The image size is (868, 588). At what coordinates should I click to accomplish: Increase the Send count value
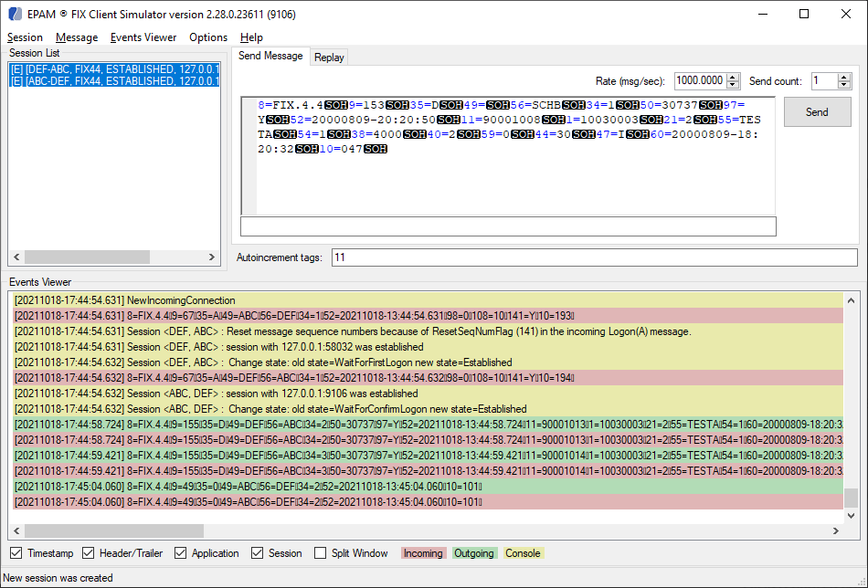tap(844, 78)
